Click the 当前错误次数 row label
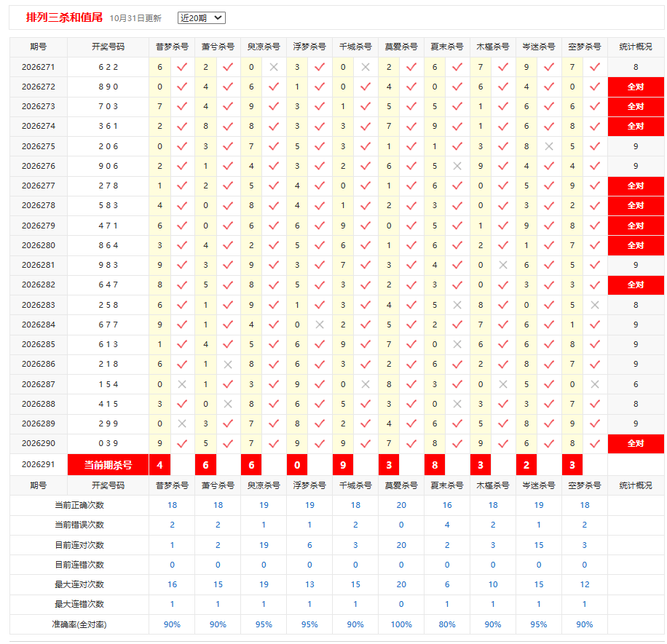 79,525
